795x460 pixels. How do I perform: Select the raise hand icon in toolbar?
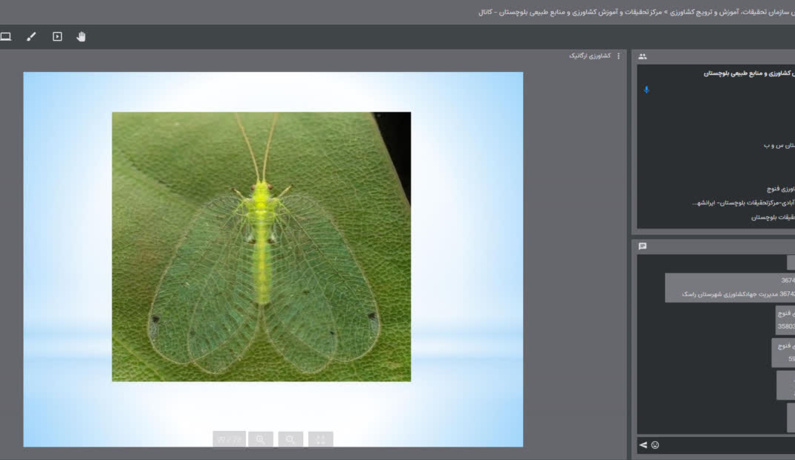coord(81,37)
